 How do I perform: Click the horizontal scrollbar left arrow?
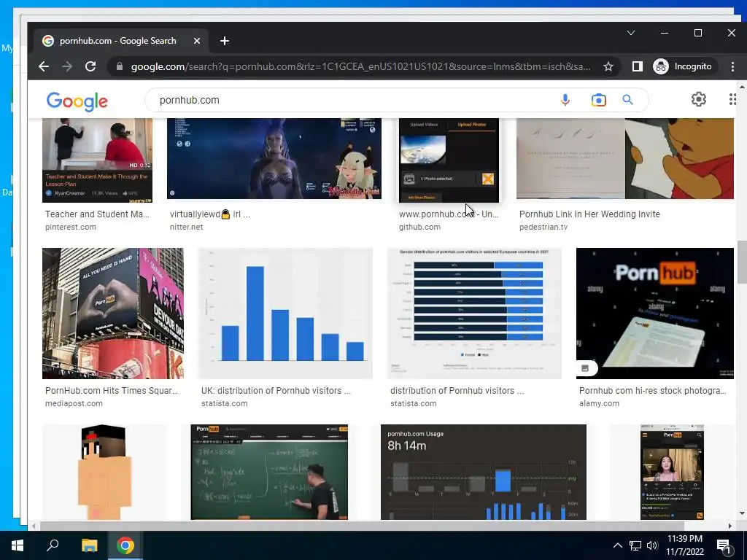point(34,526)
